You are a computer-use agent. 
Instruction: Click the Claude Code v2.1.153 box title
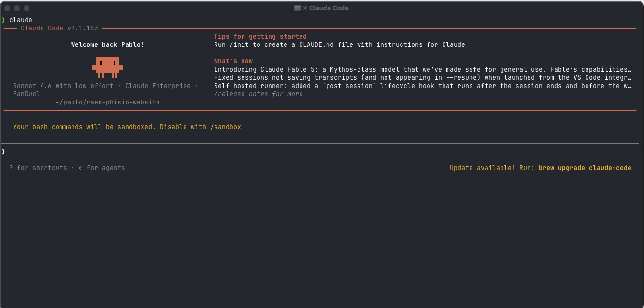pyautogui.click(x=59, y=29)
